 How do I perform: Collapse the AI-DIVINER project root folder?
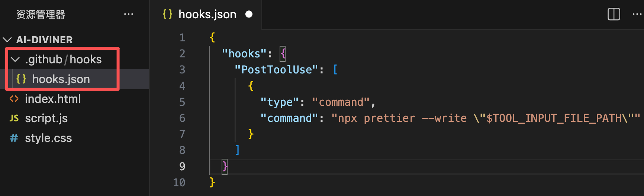[7, 39]
